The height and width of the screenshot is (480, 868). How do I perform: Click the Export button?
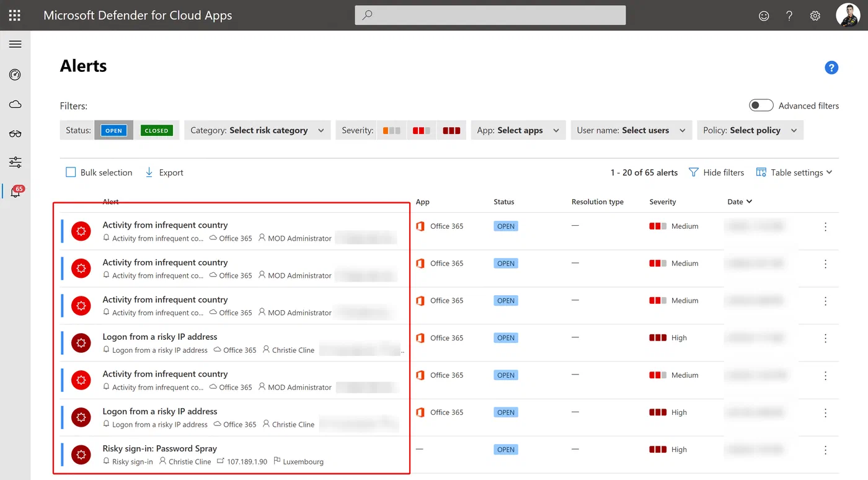click(x=164, y=172)
